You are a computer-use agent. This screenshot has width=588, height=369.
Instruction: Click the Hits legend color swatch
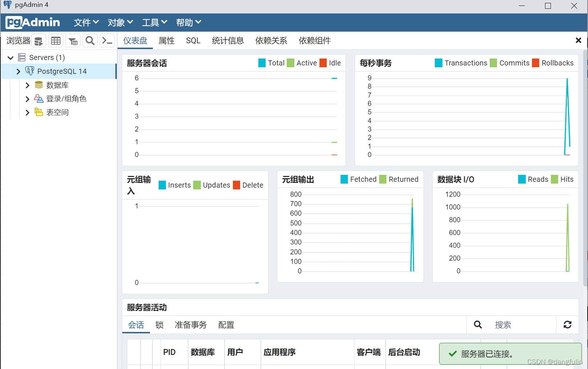555,179
